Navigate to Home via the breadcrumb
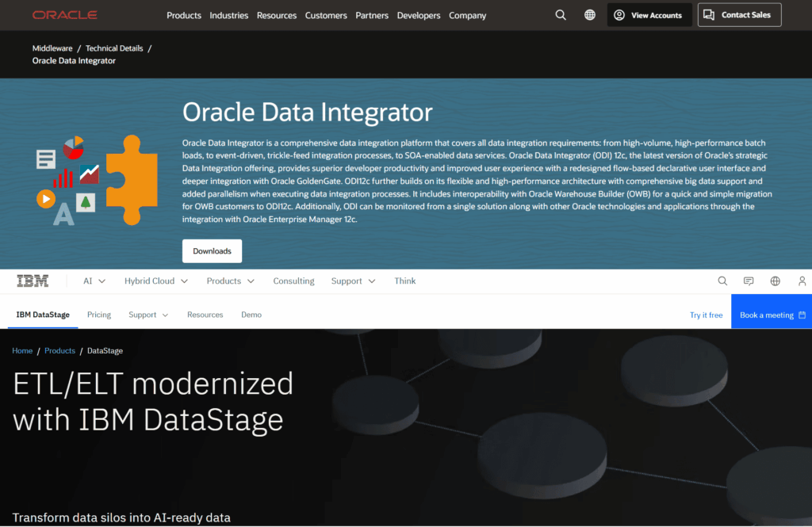 coord(22,350)
